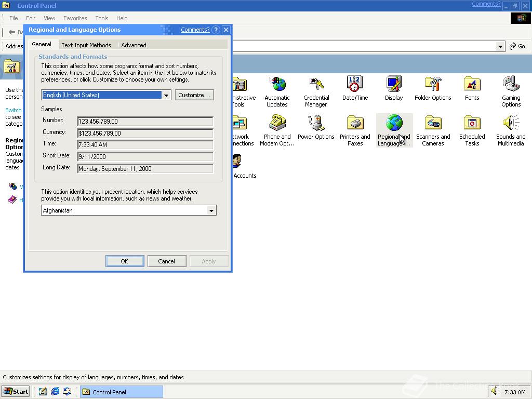
Task: Click the Comments? link in dialog title
Action: [195, 30]
